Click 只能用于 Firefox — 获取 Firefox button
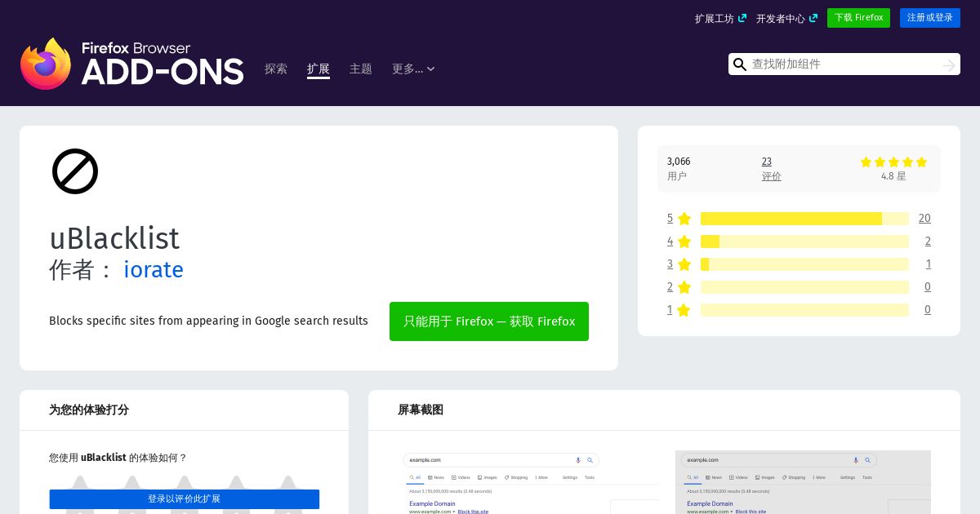This screenshot has width=980, height=514. pyautogui.click(x=489, y=321)
